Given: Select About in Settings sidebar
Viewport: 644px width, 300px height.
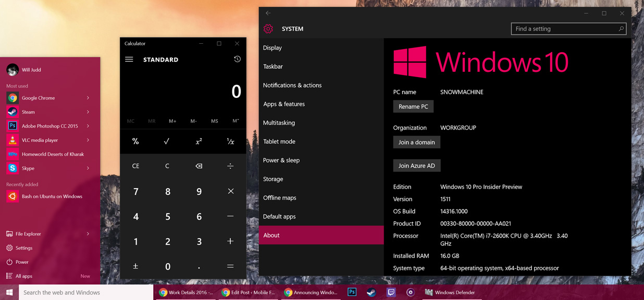Looking at the screenshot, I should coord(321,235).
